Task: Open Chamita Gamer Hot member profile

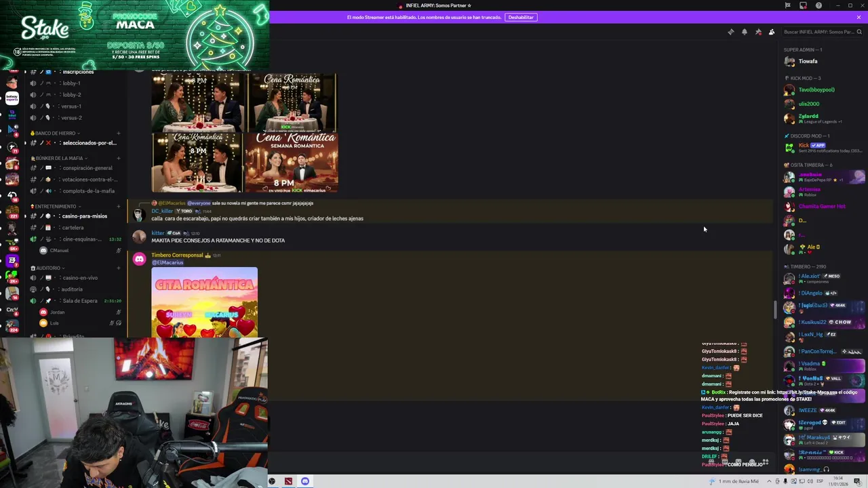Action: (822, 206)
